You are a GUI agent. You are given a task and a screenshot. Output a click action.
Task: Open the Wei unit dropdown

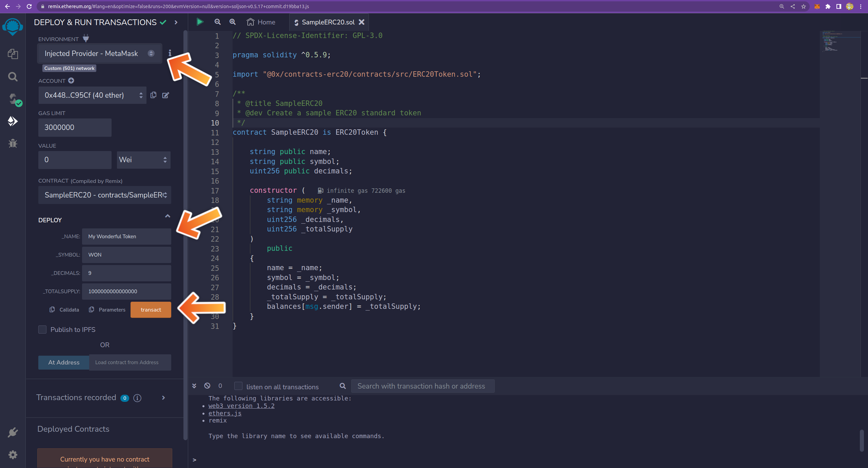[143, 160]
